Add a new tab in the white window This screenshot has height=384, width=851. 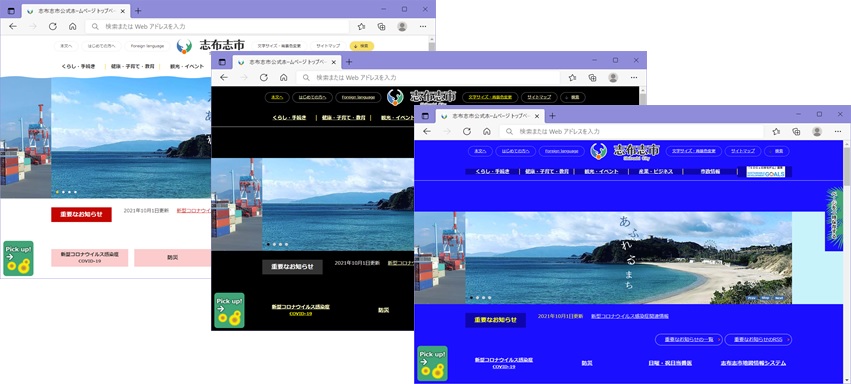click(138, 10)
